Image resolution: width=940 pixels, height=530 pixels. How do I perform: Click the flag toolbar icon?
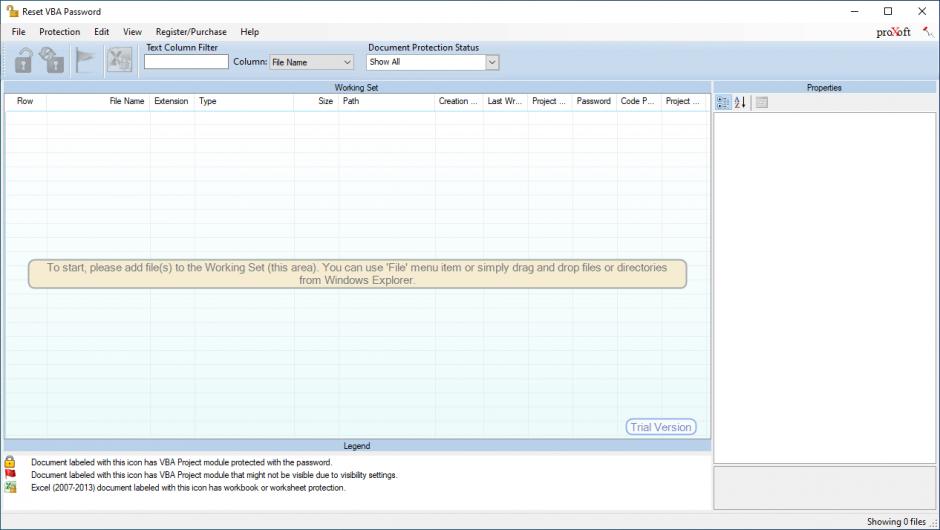pos(86,61)
